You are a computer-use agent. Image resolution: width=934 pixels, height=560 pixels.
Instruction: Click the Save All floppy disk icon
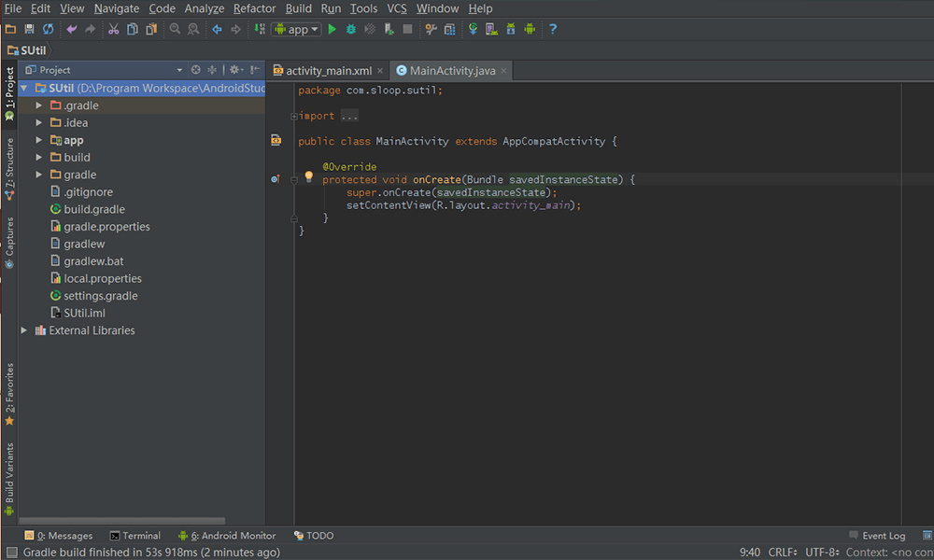(x=29, y=29)
